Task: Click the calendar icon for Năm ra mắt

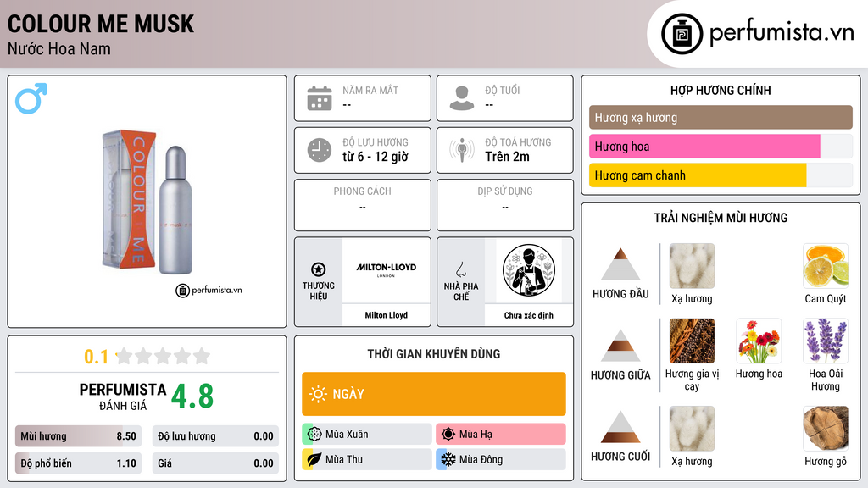Action: [x=320, y=98]
